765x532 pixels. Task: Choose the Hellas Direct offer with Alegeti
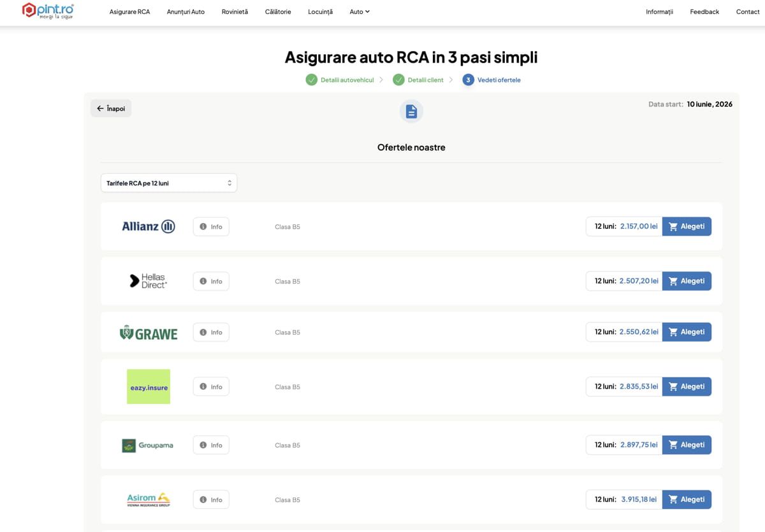[687, 281]
